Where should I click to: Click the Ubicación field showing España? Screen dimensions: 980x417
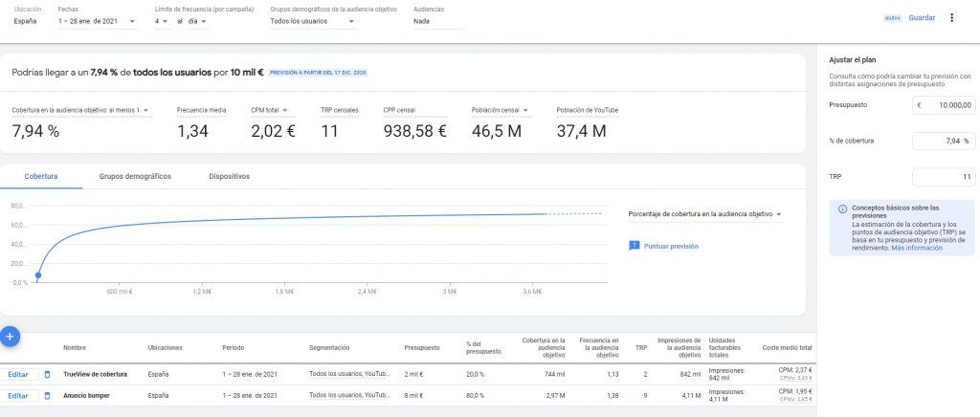click(x=28, y=21)
